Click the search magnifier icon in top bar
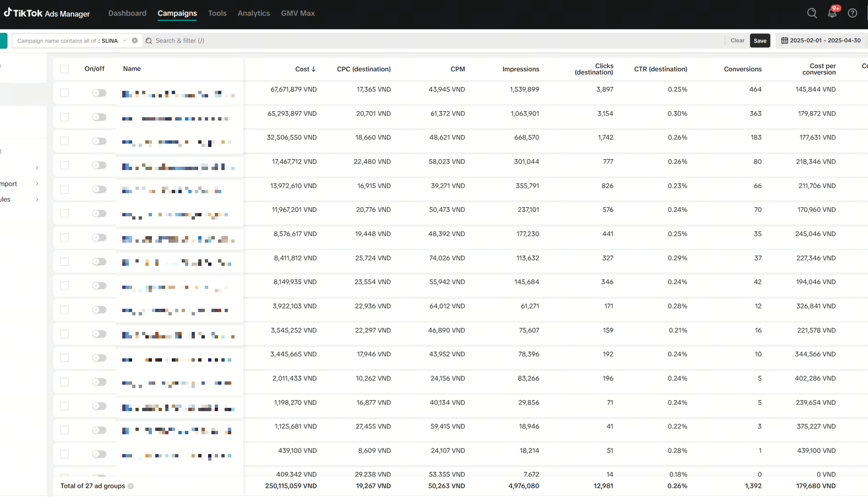868x497 pixels. click(x=812, y=13)
